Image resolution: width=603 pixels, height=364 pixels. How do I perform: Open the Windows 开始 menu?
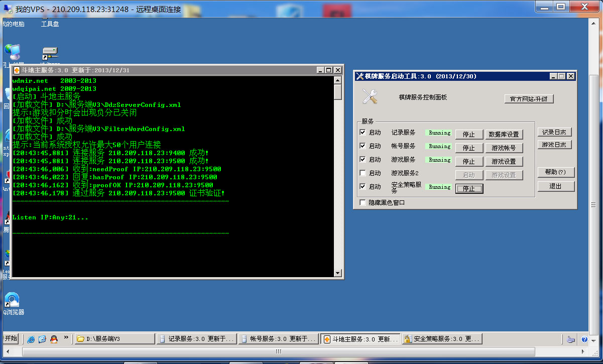11,339
